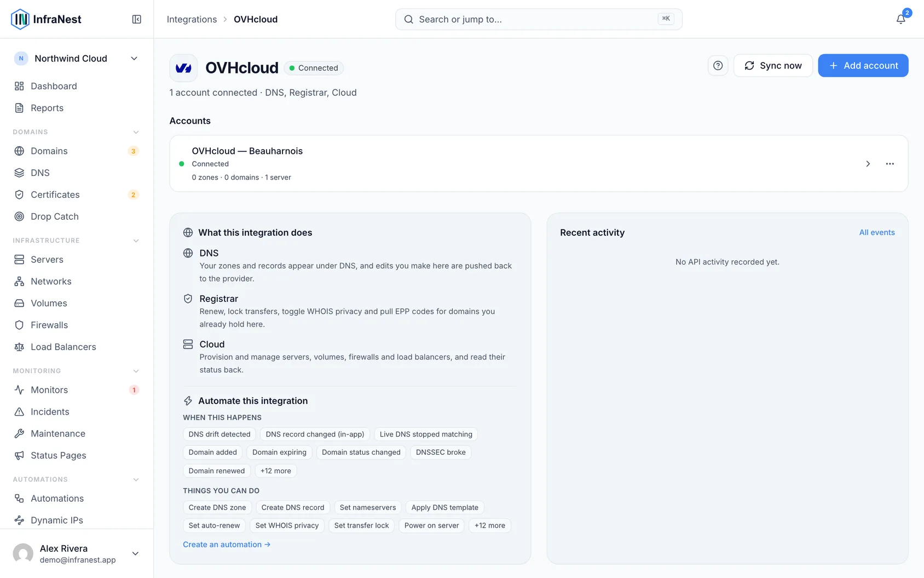
Task: Open Dynamic IPs in the sidebar
Action: click(x=77, y=520)
